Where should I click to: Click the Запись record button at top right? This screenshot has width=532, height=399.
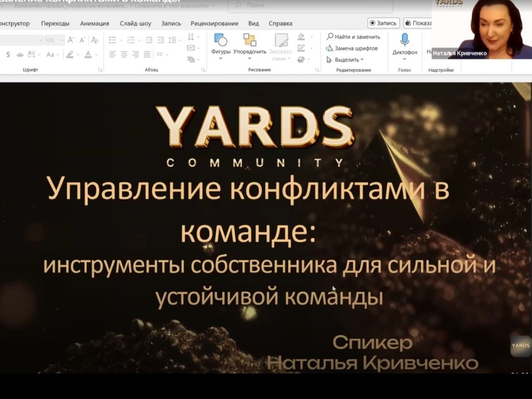click(383, 23)
